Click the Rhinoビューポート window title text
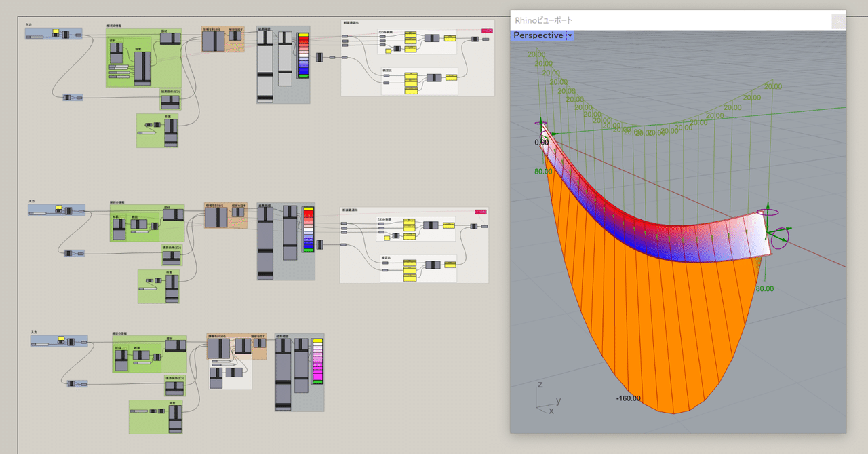Screen dimensions: 868x454 click(543, 20)
